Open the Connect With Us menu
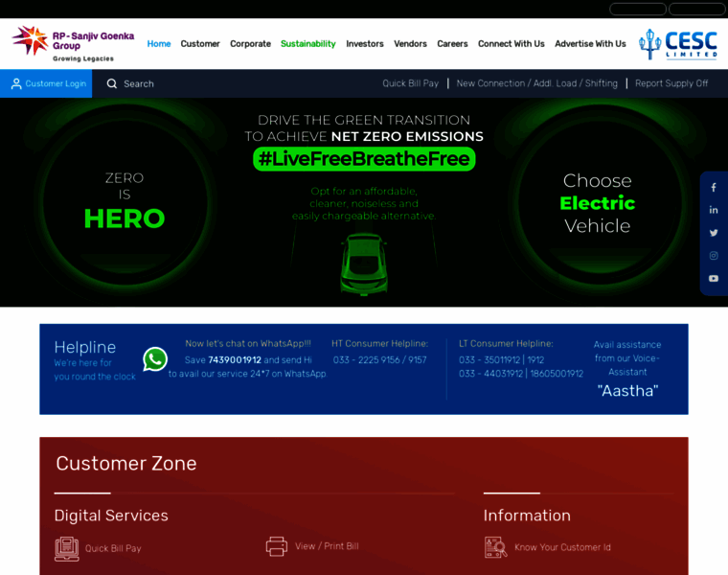 point(512,44)
